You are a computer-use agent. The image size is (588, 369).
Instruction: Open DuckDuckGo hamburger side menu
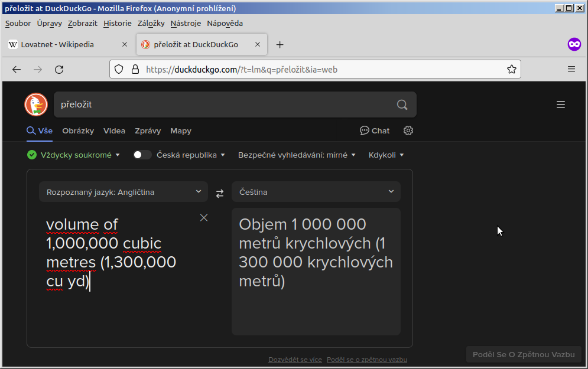tap(561, 105)
